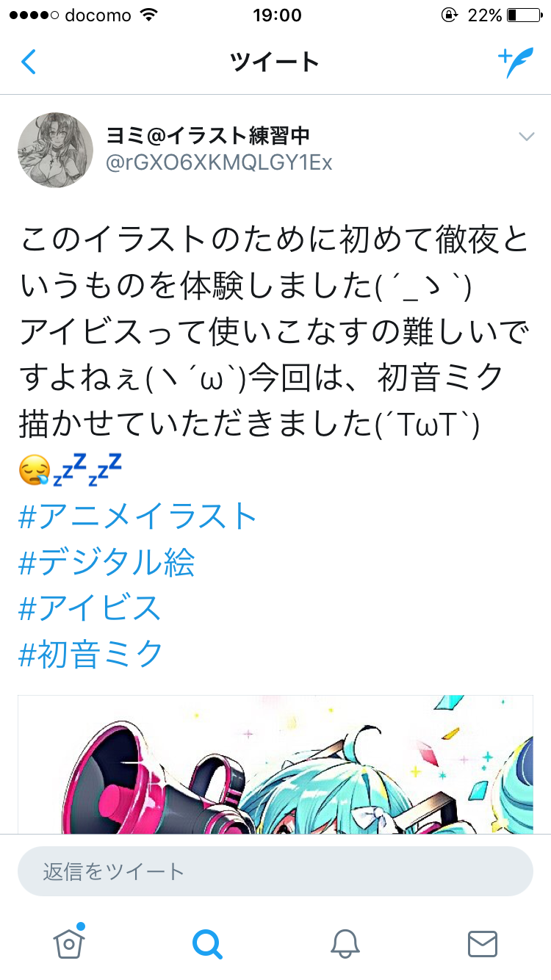The image size is (551, 980).
Task: Open the #デジタル絵 hashtag
Action: pyautogui.click(x=107, y=562)
